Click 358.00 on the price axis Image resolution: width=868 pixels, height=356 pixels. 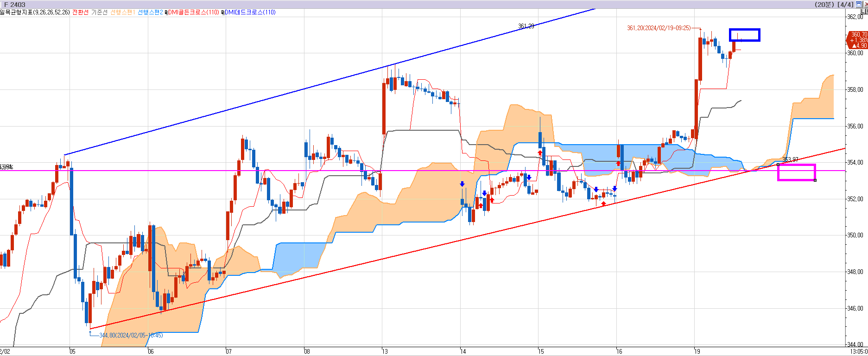coord(855,89)
